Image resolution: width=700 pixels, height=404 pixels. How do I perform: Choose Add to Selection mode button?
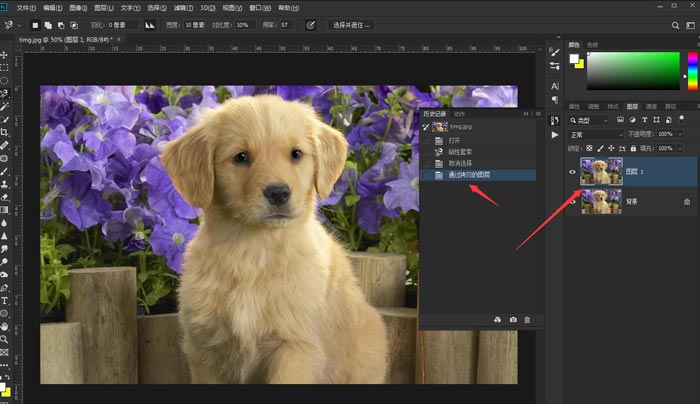click(x=48, y=25)
